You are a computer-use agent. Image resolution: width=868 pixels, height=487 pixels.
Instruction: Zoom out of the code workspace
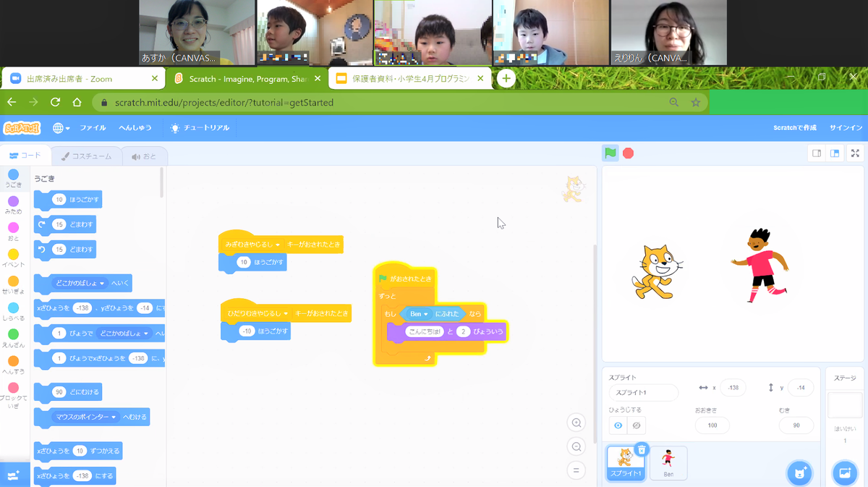click(576, 446)
